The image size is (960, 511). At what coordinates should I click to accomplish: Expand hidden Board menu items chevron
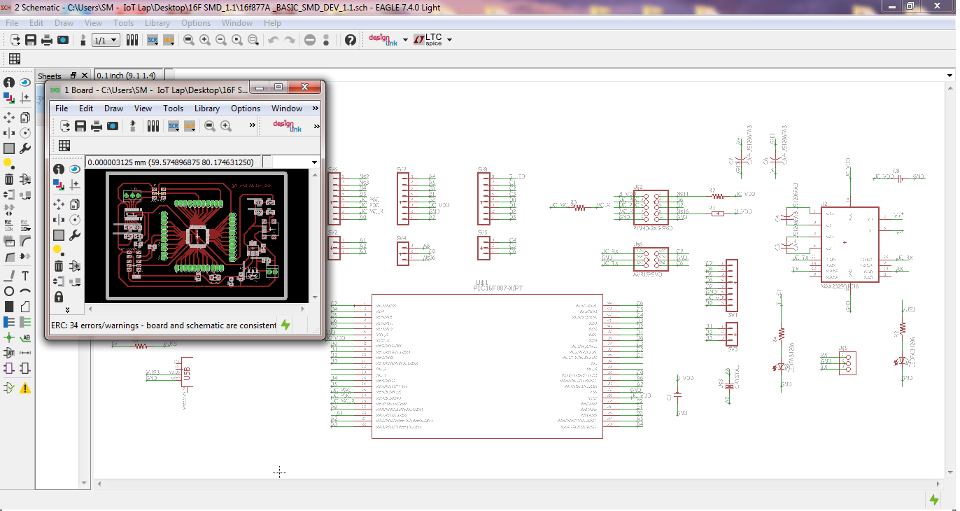coord(315,108)
